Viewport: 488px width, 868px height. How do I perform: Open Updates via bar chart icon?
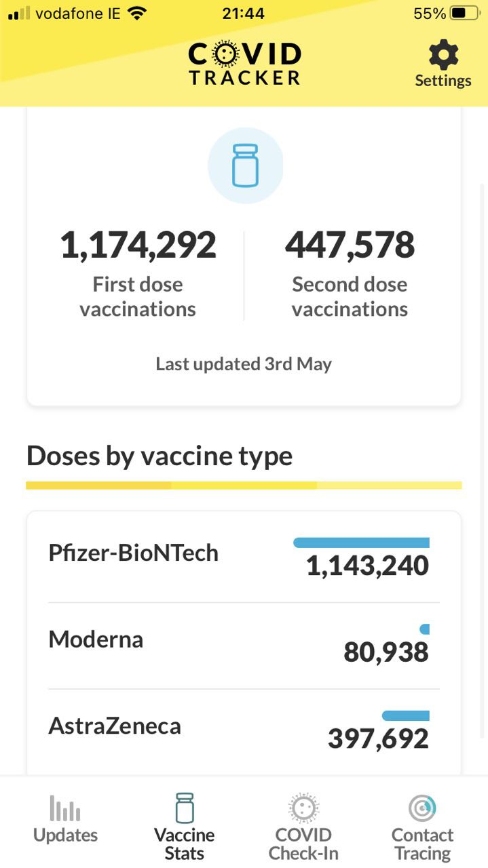pyautogui.click(x=65, y=808)
